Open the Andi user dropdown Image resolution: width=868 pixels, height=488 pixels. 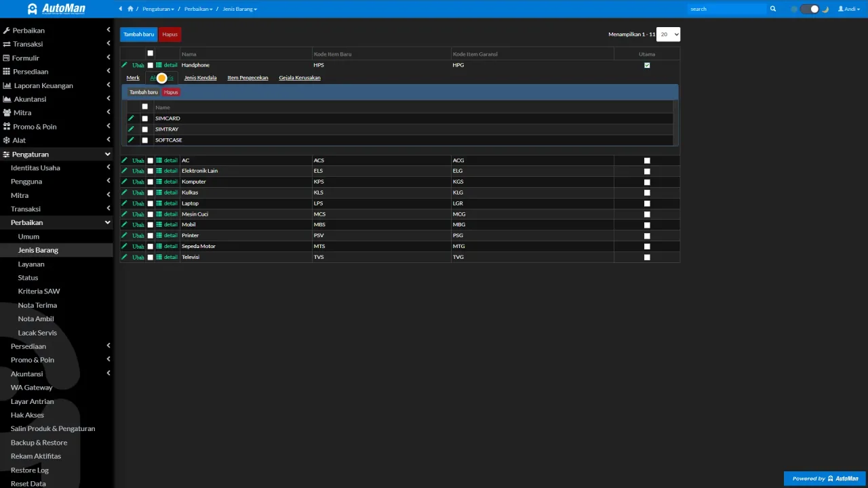850,9
